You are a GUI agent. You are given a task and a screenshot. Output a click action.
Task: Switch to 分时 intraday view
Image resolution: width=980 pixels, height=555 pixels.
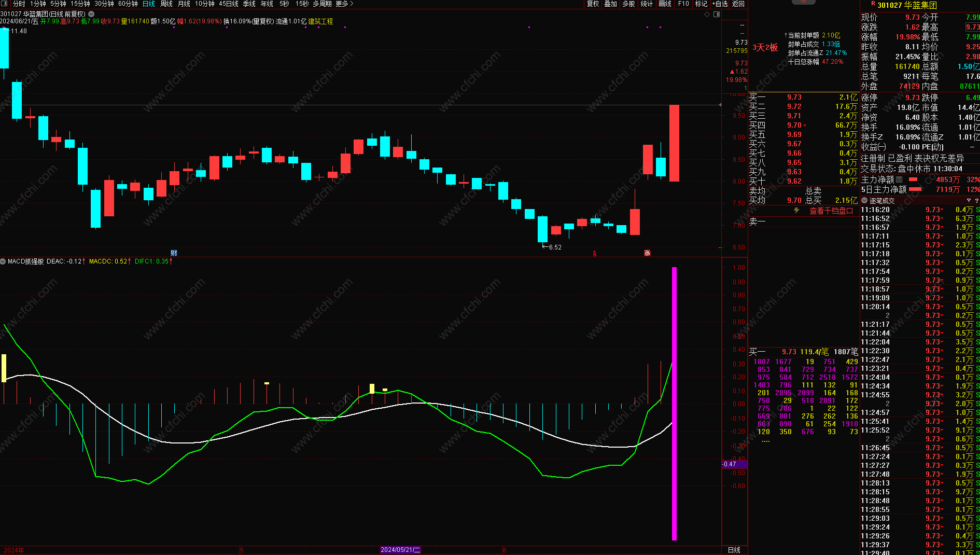[19, 4]
